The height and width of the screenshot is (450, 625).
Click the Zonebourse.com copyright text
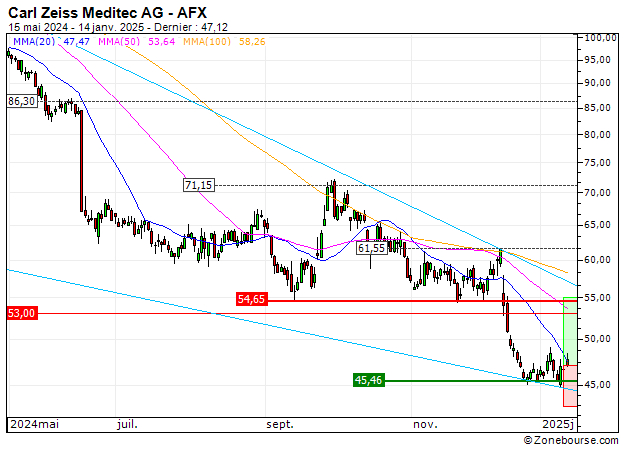(x=571, y=440)
